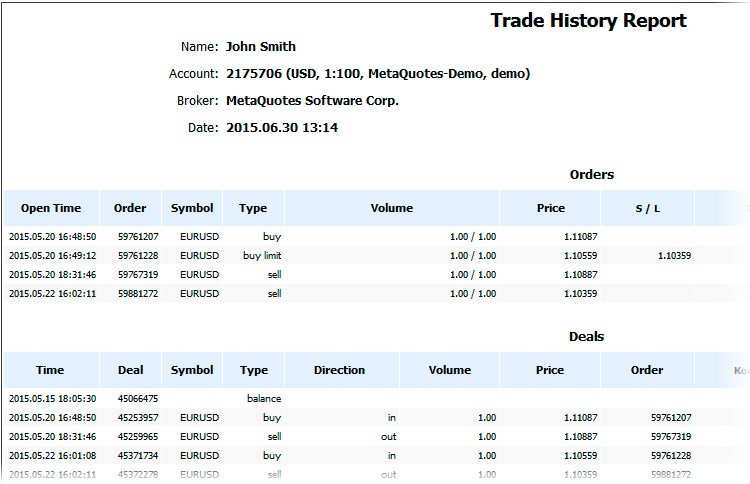Screen dimensions: 750x484
Task: Click the Symbol header in Orders table
Action: pyautogui.click(x=192, y=208)
